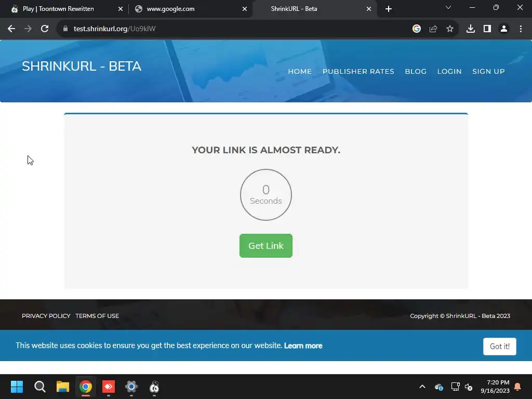
Task: Open Chrome three-dot menu
Action: pyautogui.click(x=521, y=29)
